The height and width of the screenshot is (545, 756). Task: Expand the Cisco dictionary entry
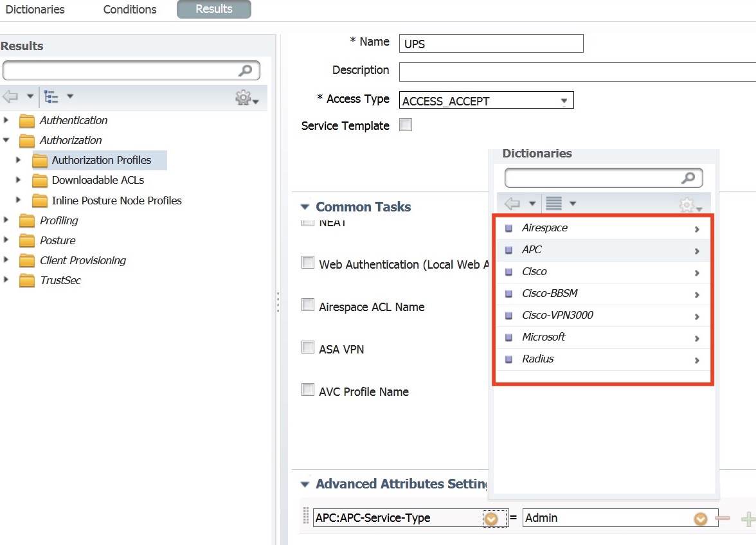point(696,272)
